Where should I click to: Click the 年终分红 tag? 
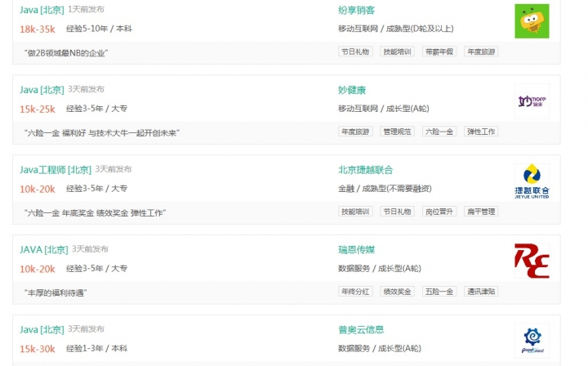355,292
